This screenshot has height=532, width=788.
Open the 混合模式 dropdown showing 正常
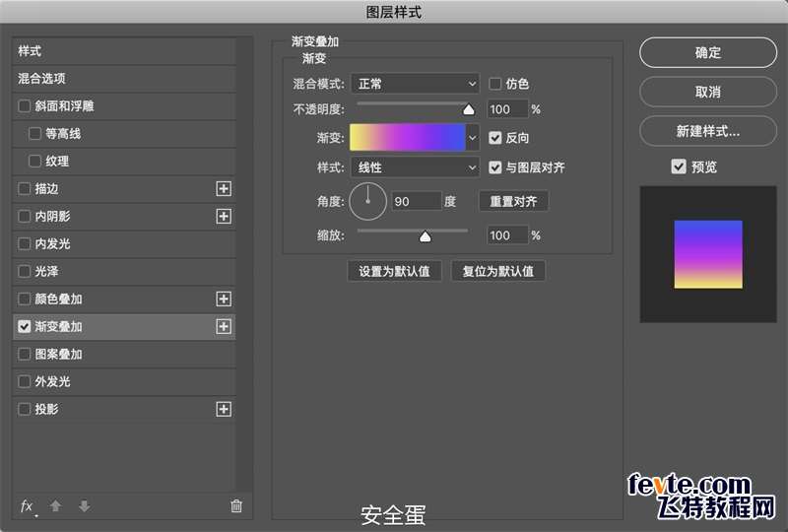[x=415, y=84]
